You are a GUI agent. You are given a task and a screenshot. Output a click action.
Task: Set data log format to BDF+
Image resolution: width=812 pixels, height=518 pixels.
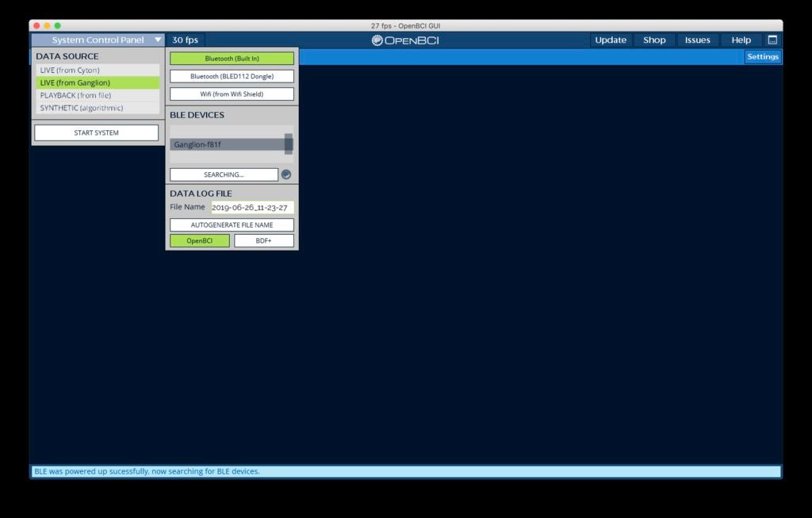point(264,240)
